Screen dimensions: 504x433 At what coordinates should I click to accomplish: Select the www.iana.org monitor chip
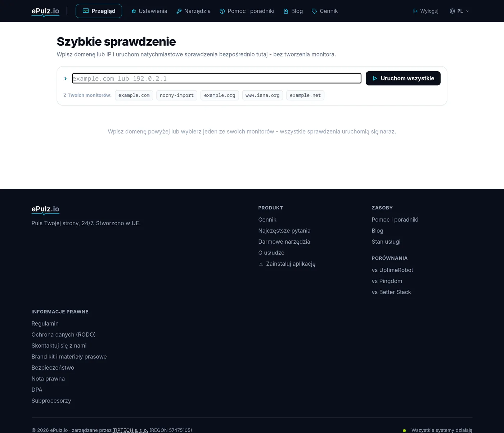262,95
